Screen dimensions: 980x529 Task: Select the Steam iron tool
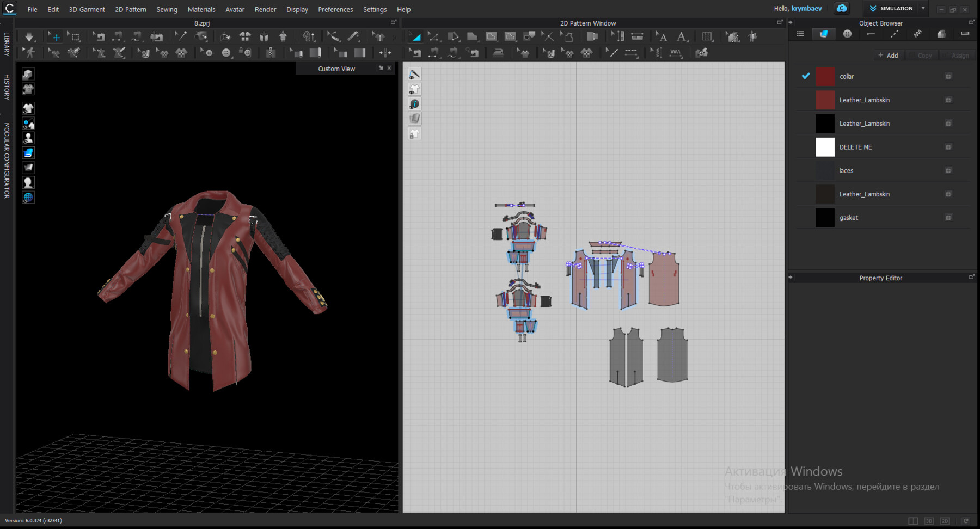pyautogui.click(x=498, y=53)
